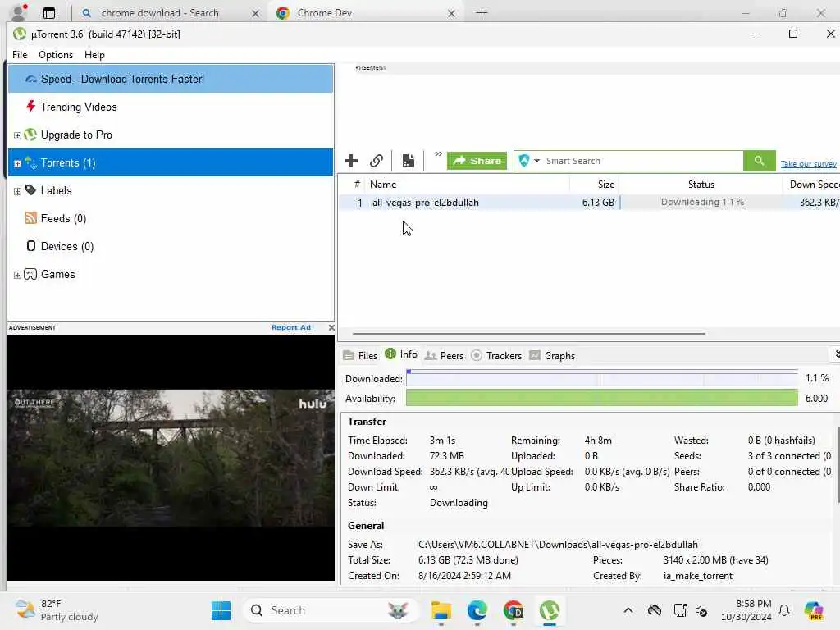
Task: Open the File menu
Action: coord(20,55)
